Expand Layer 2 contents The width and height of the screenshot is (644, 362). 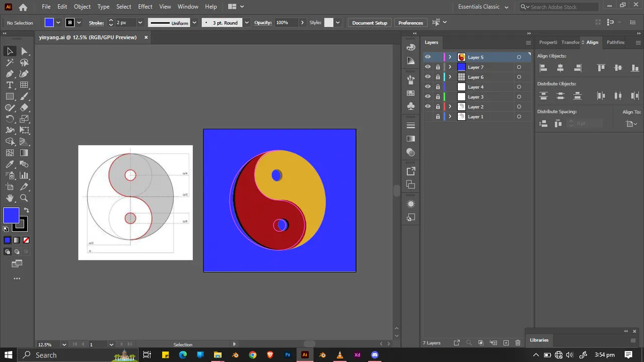pyautogui.click(x=450, y=107)
